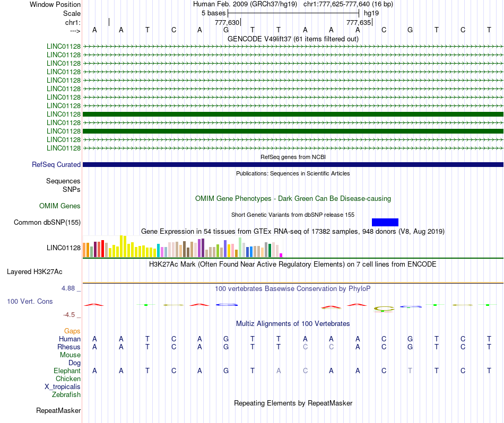Select the Scale track label

(x=72, y=13)
